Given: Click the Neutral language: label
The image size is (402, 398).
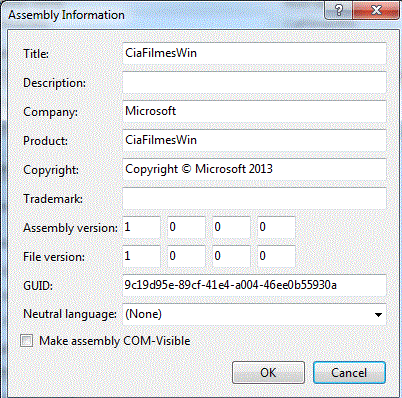Looking at the screenshot, I should click(x=70, y=314).
